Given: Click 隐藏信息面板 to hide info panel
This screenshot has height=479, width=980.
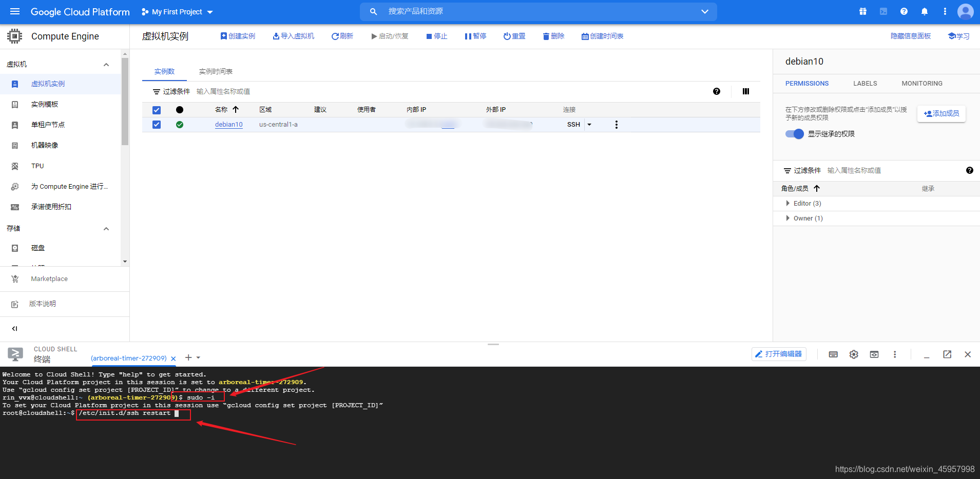Looking at the screenshot, I should [x=910, y=36].
